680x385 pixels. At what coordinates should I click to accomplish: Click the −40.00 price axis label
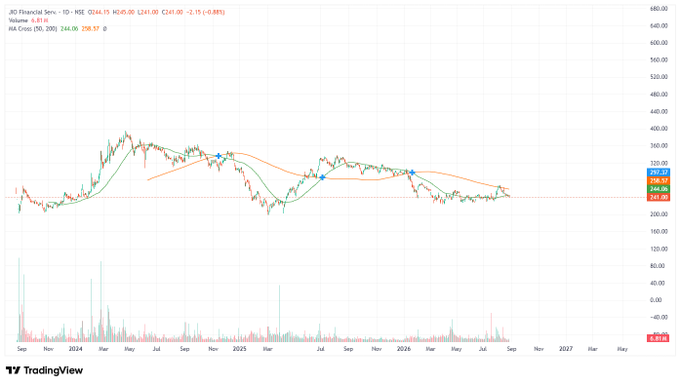coord(659,318)
